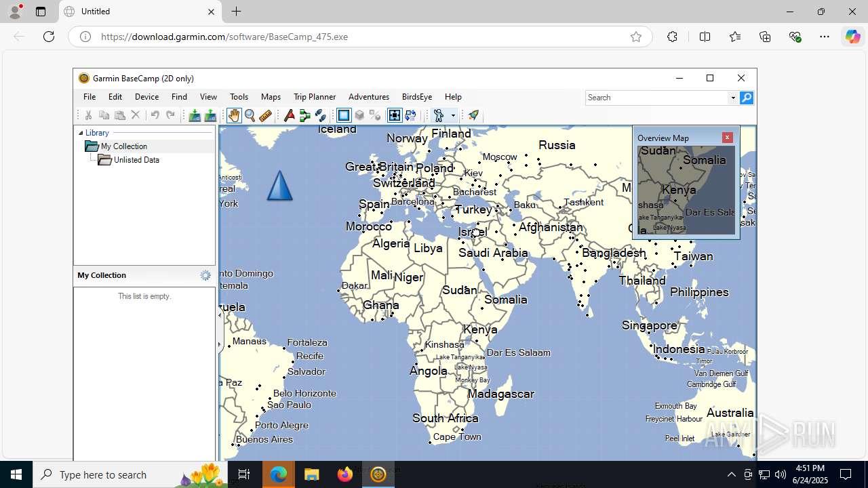Open the View menu

click(x=208, y=97)
